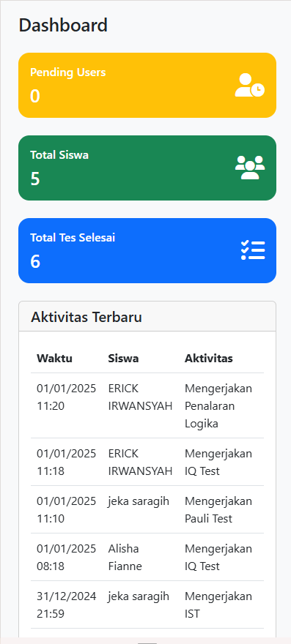Open the Total Tes Selesai card
The image size is (291, 644).
pos(147,250)
